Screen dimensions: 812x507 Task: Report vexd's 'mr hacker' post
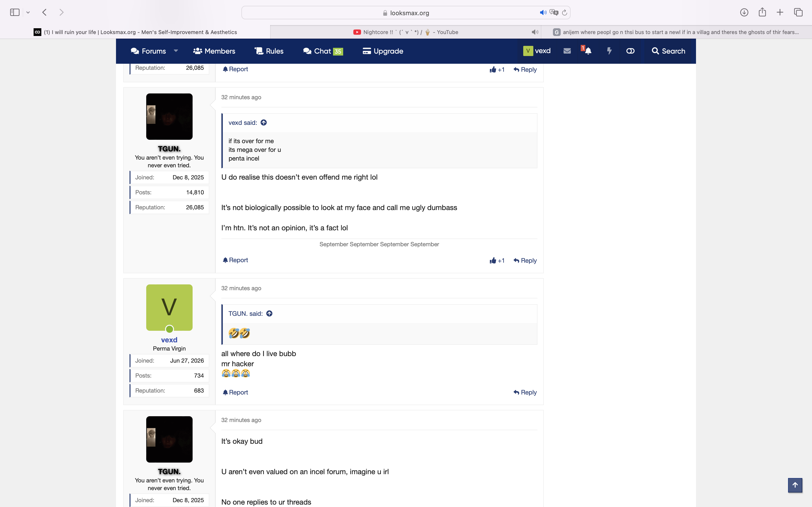click(235, 392)
